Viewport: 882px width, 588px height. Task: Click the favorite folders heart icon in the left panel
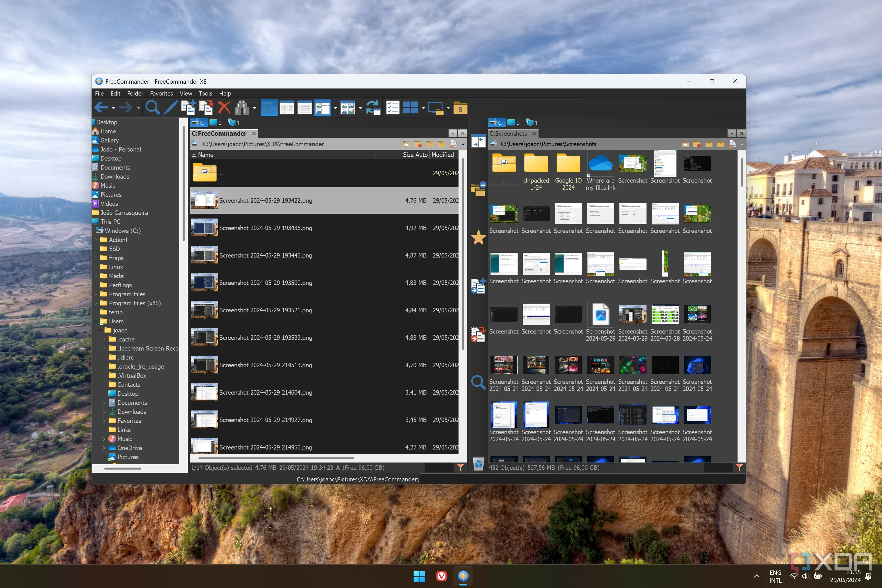418,144
